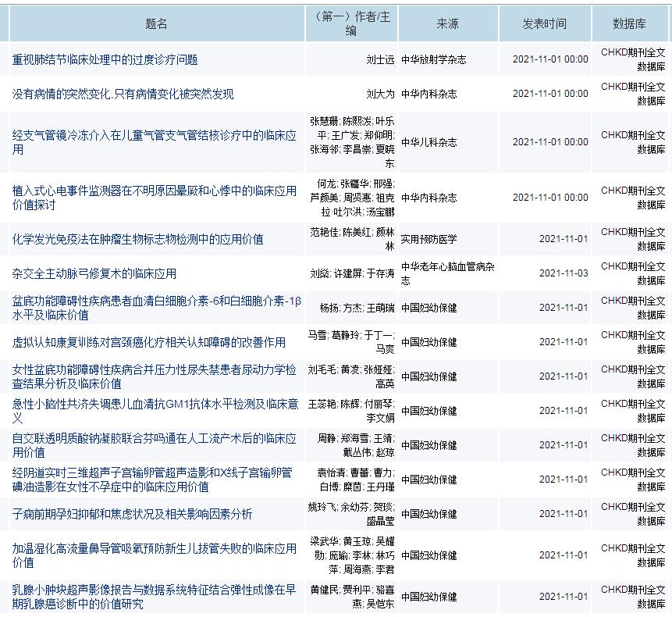Image resolution: width=672 pixels, height=617 pixels.
Task: Open the 子痫前期孕妇抑郁和焦虑 article link
Action: (132, 514)
